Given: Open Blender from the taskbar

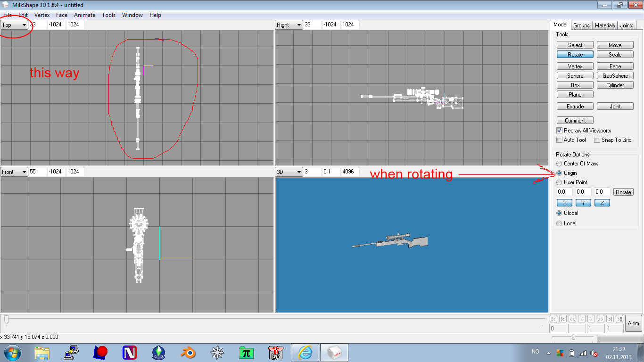Looking at the screenshot, I should 189,352.
